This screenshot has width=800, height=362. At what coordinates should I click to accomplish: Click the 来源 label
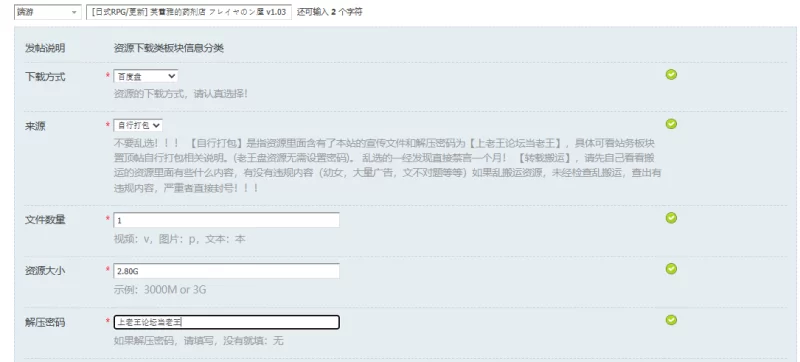(x=35, y=126)
